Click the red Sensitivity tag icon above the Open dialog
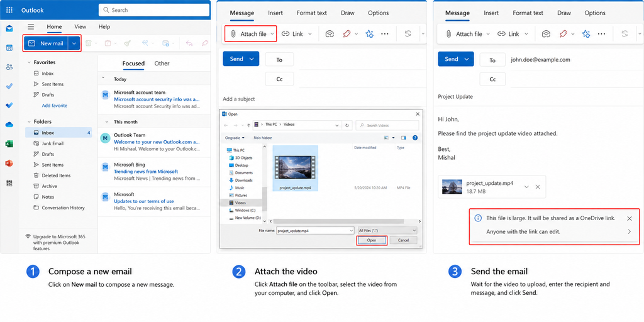Screen dimensions: 644x322 [x=347, y=34]
